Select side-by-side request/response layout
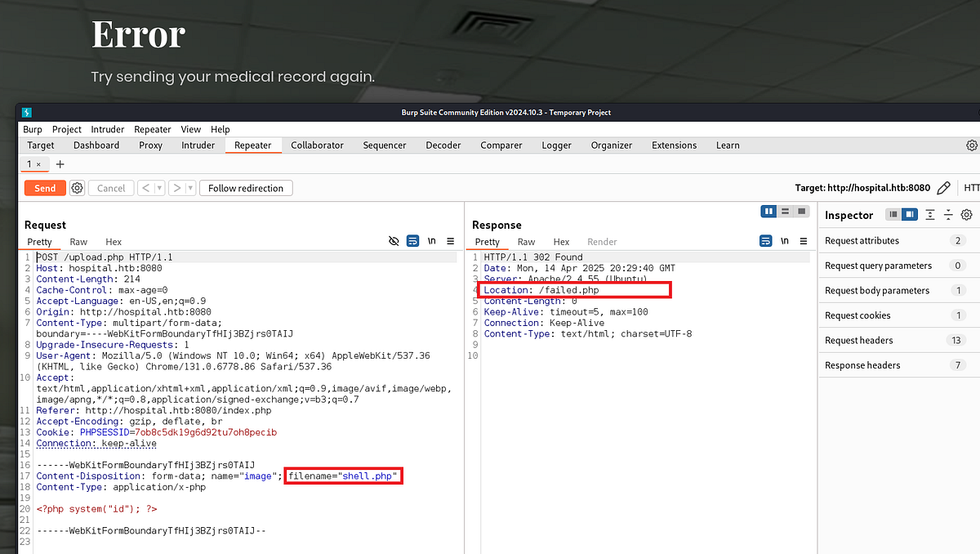Viewport: 980px width, 554px height. 768,212
